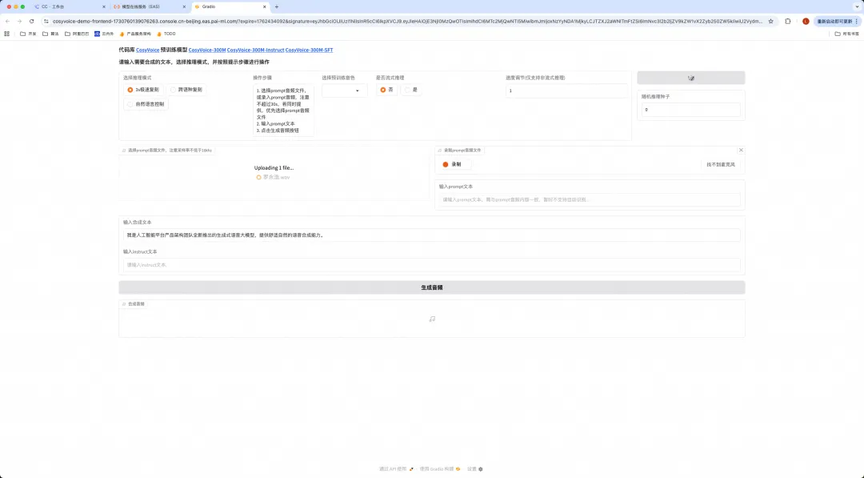Click the browser back arrow
The width and height of the screenshot is (864, 478).
[x=7, y=21]
